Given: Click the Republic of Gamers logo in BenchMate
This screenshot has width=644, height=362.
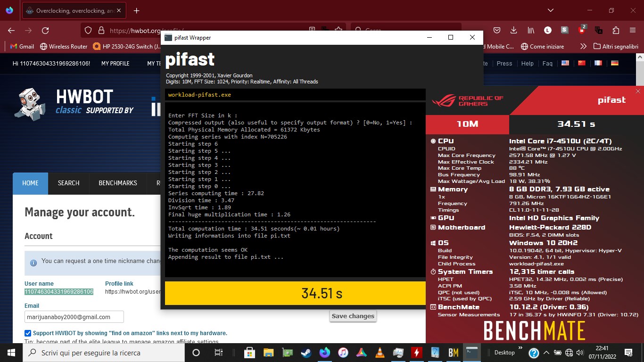Looking at the screenshot, I should coord(468,100).
